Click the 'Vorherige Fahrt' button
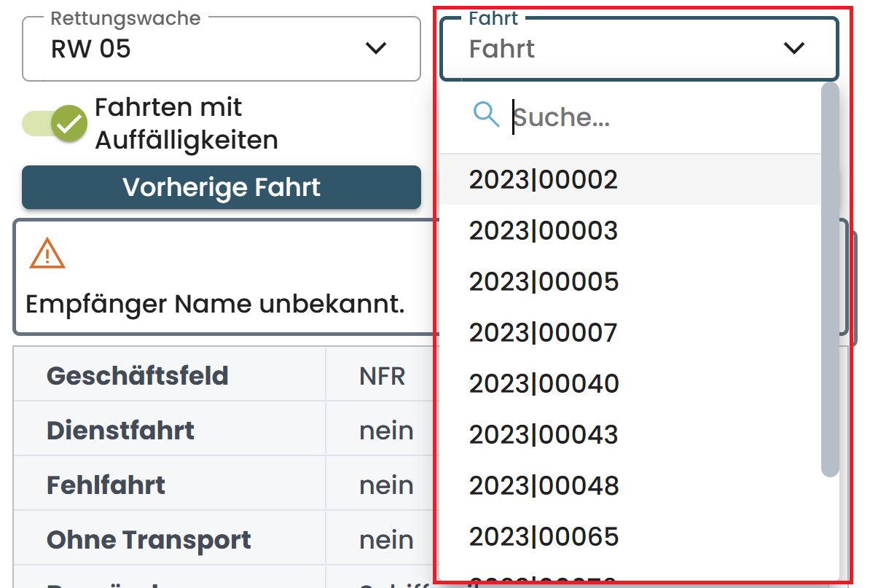The width and height of the screenshot is (870, 588). [x=222, y=187]
